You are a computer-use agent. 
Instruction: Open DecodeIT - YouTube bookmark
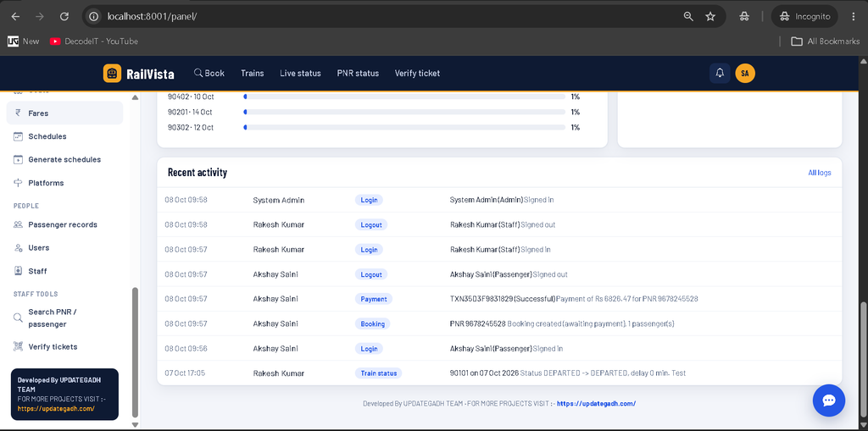[94, 41]
